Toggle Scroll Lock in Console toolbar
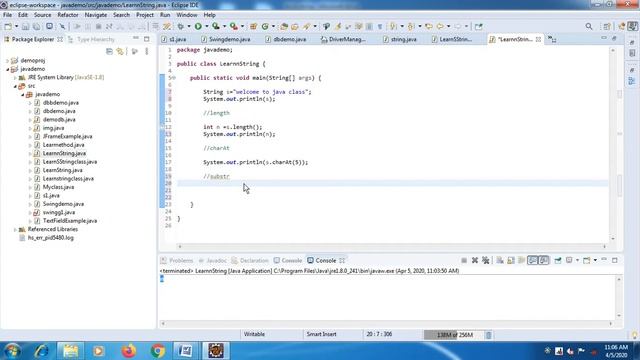 coord(511,260)
